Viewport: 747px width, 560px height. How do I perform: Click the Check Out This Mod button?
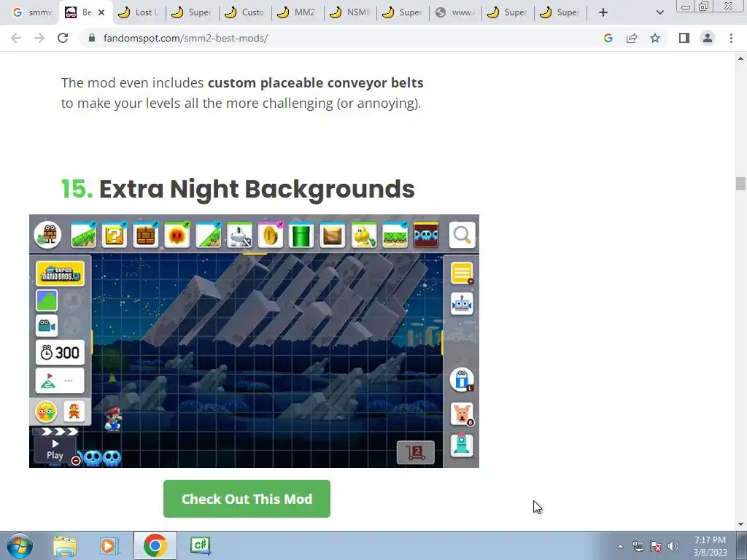247,499
